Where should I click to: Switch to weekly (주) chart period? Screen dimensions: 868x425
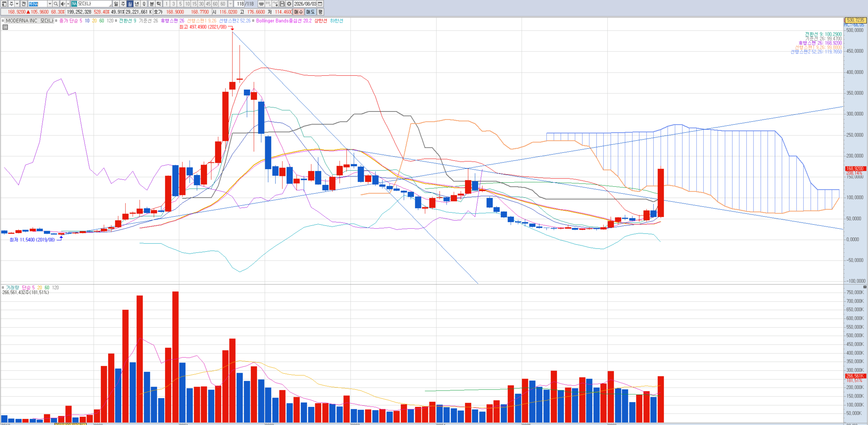123,4
